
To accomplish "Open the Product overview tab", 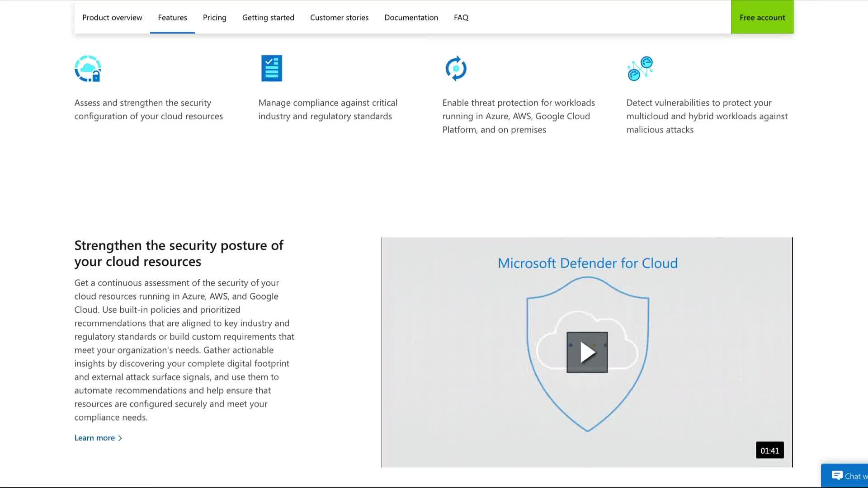I will (112, 18).
